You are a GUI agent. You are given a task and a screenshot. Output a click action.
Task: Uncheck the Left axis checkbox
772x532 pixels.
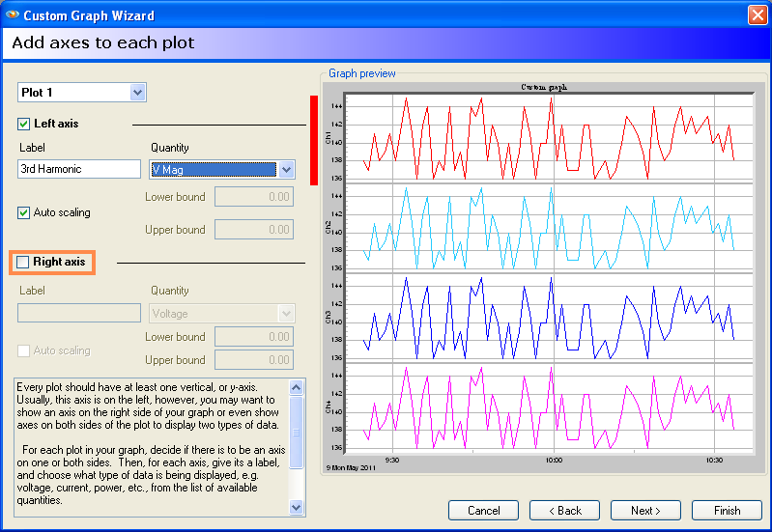click(24, 125)
